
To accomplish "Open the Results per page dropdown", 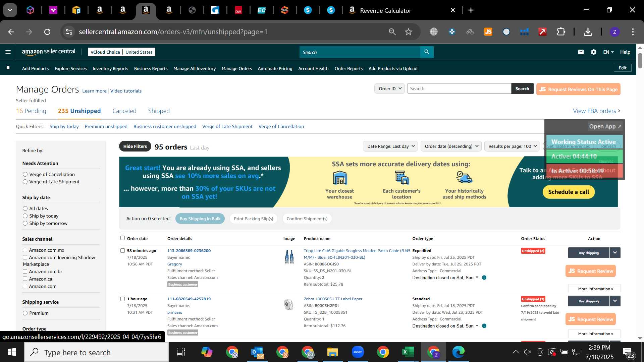I will [512, 146].
